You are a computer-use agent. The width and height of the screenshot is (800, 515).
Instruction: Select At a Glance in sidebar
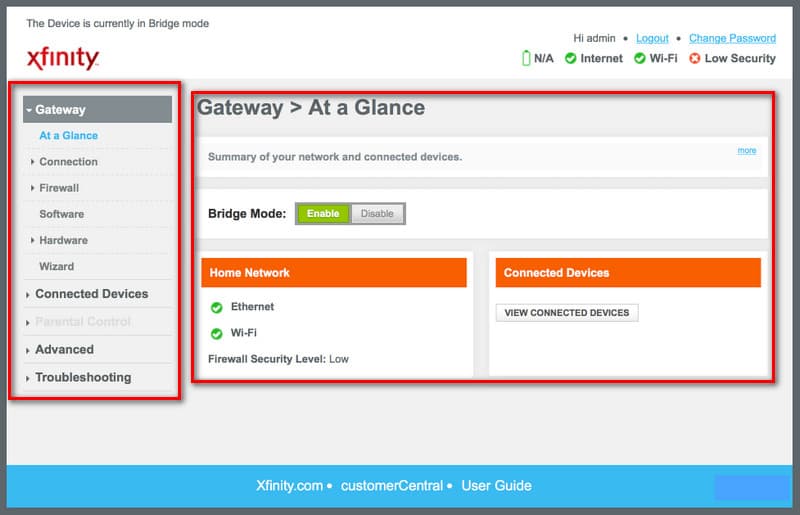tap(68, 136)
